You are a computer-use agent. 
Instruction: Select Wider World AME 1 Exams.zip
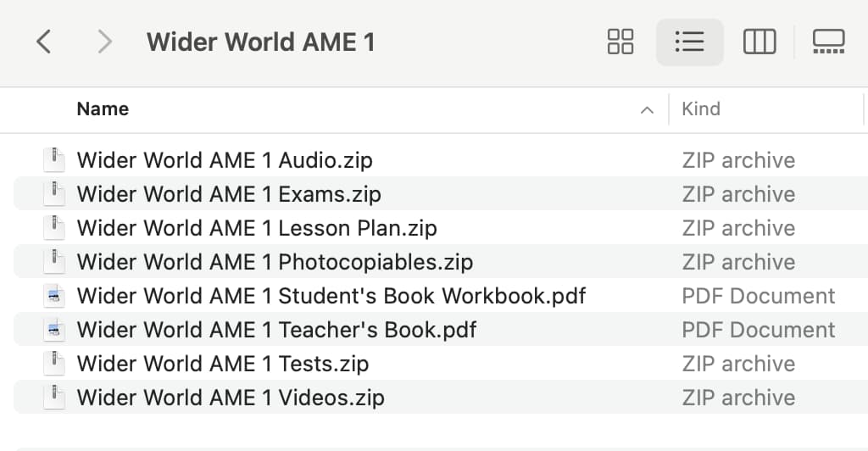[x=441, y=193]
